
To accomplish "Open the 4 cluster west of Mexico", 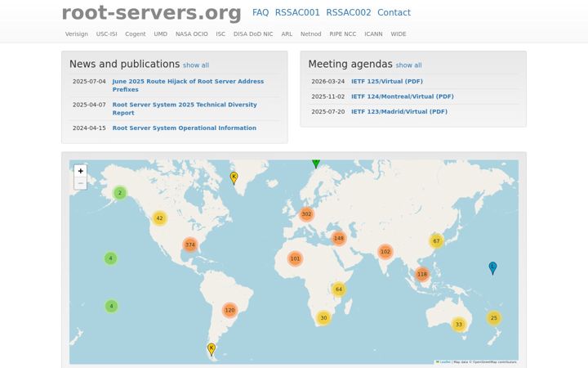I will [x=110, y=258].
